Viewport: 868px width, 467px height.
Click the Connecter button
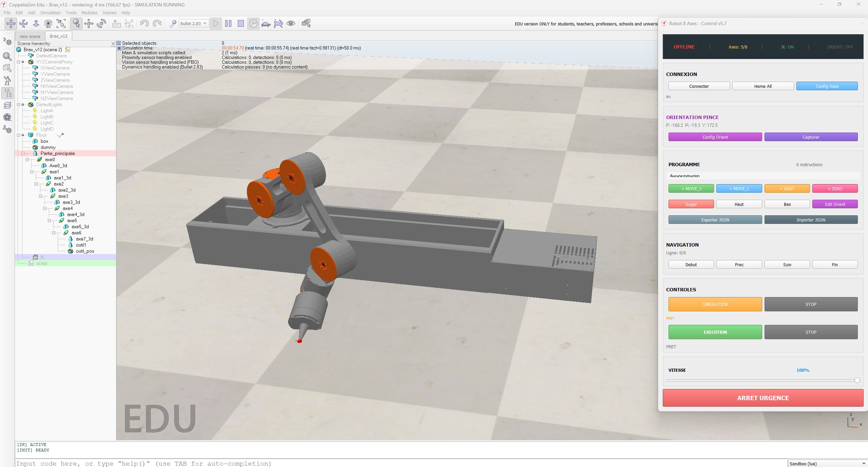(x=699, y=86)
